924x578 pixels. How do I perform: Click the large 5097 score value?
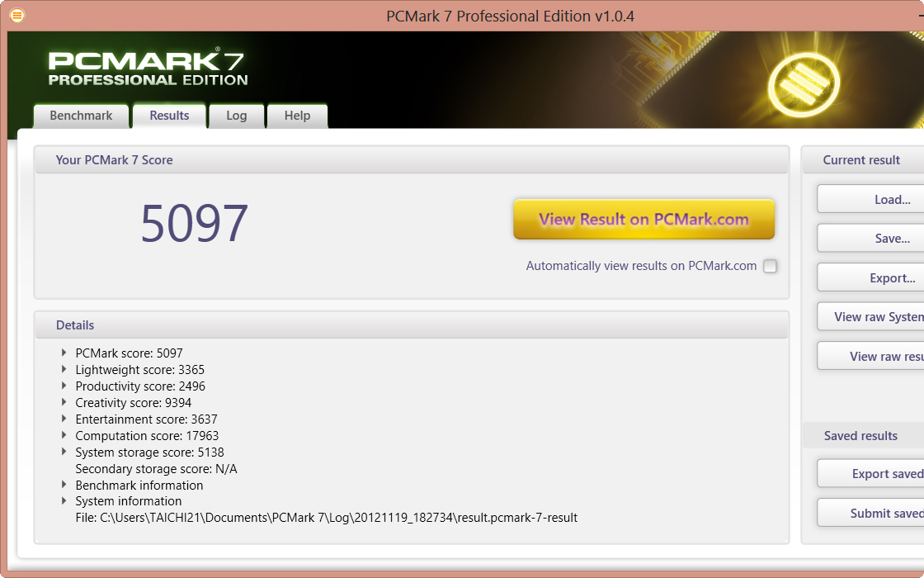point(195,223)
